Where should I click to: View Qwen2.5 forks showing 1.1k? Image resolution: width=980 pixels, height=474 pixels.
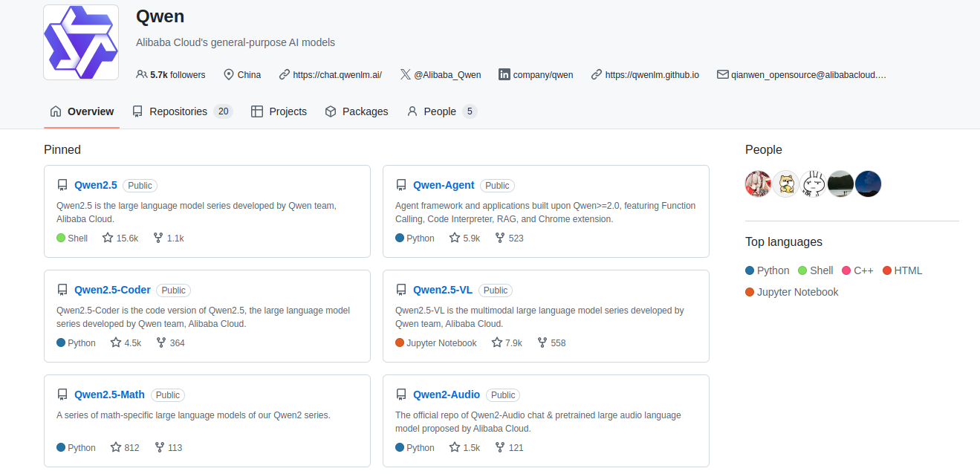coord(169,238)
